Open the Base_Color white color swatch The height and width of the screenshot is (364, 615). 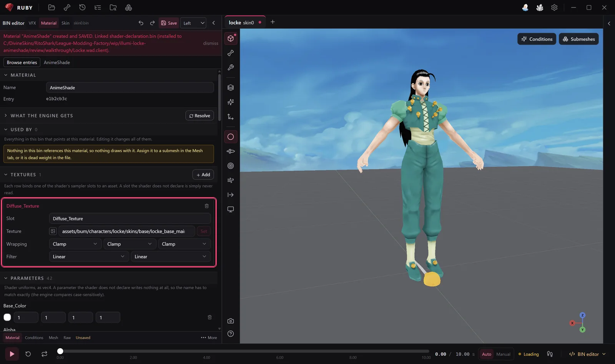coord(7,317)
